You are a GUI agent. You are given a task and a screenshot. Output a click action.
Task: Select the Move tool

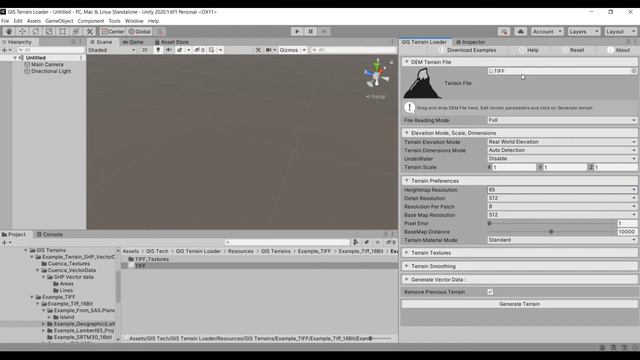tap(22, 31)
